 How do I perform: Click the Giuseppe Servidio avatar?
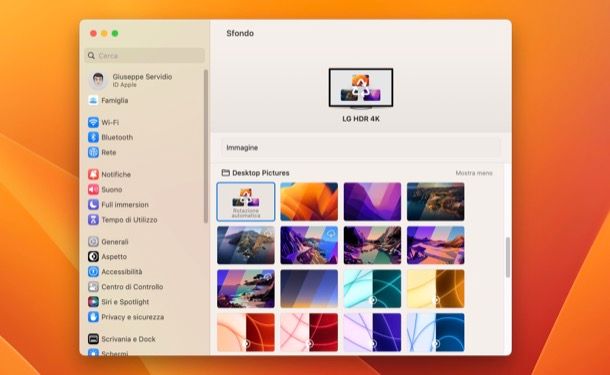click(98, 80)
